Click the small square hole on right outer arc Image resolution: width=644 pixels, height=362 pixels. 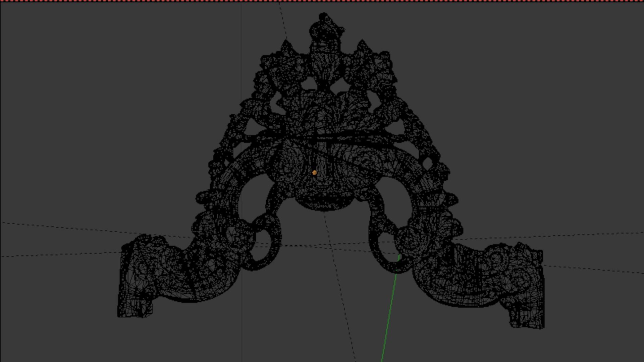coord(428,164)
